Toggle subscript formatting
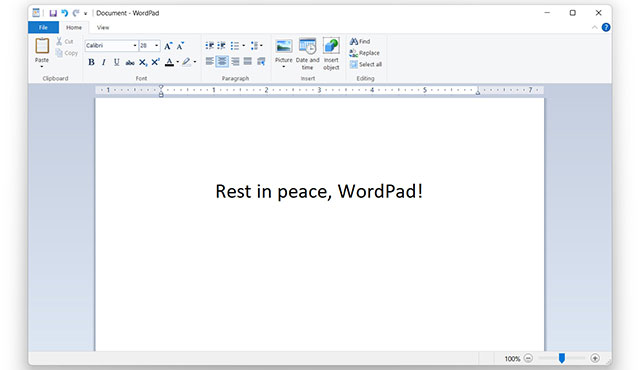The height and width of the screenshot is (370, 640). 142,62
